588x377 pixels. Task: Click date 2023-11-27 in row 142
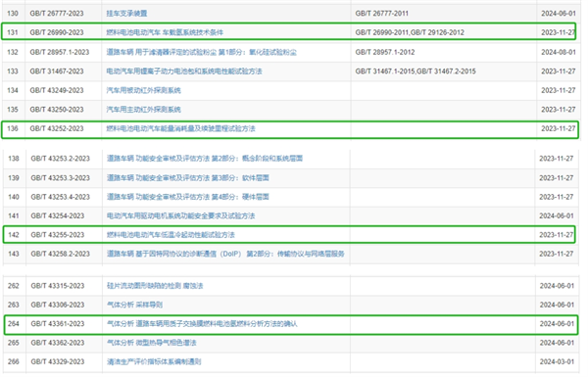point(557,235)
